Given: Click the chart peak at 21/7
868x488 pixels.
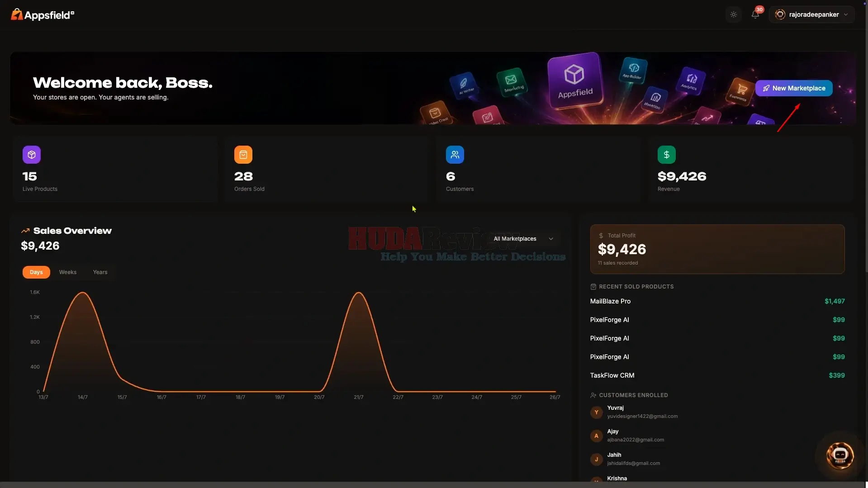Looking at the screenshot, I should pos(359,293).
